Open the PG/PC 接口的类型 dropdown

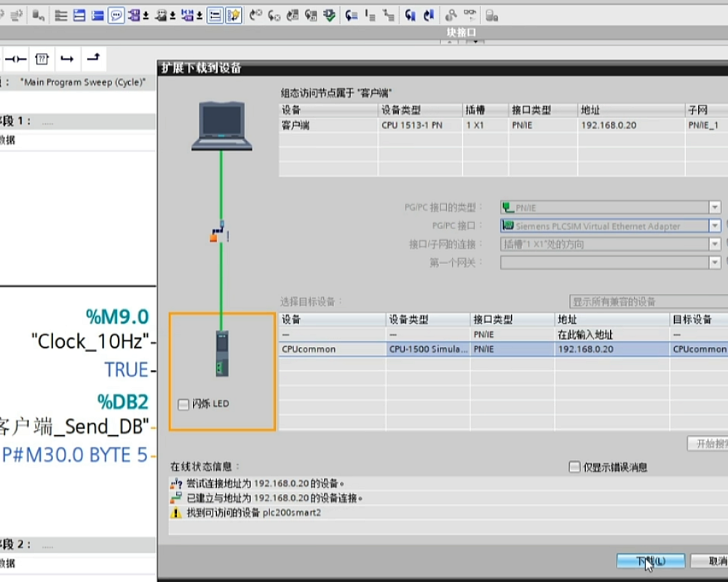click(x=715, y=208)
